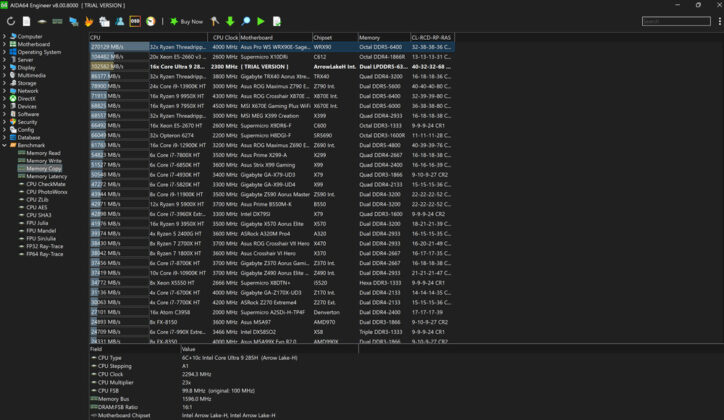Viewport: 724px width, 420px height.
Task: Click the green memory module toolbar icon
Action: [x=57, y=21]
